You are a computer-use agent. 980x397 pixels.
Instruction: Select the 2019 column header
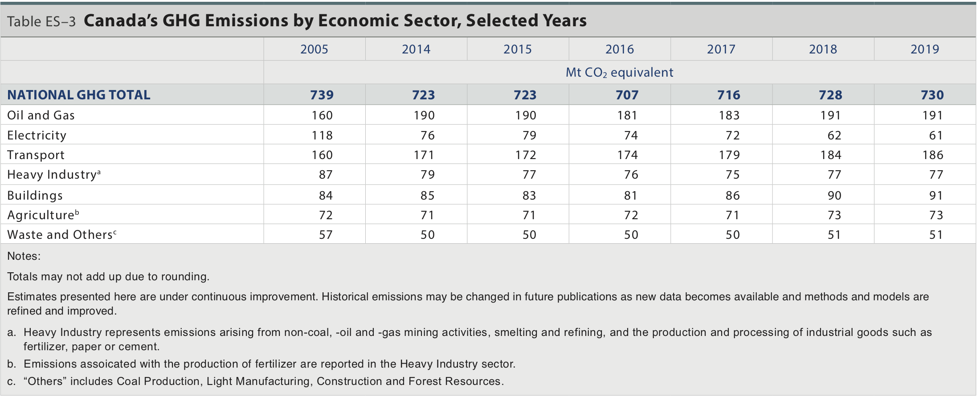[924, 49]
